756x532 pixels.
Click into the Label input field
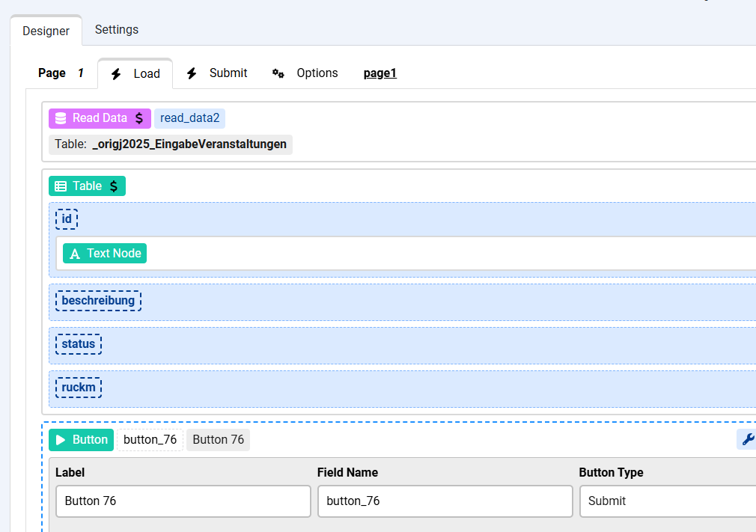(x=183, y=501)
